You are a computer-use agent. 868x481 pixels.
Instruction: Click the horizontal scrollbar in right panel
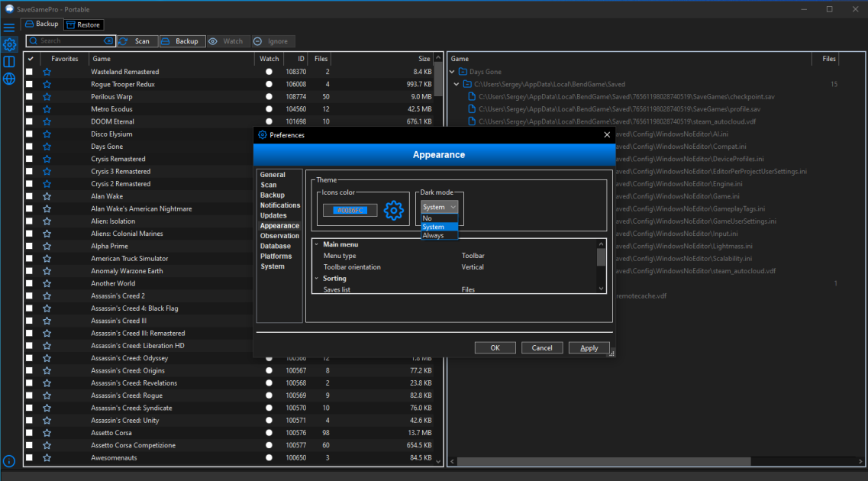point(603,461)
